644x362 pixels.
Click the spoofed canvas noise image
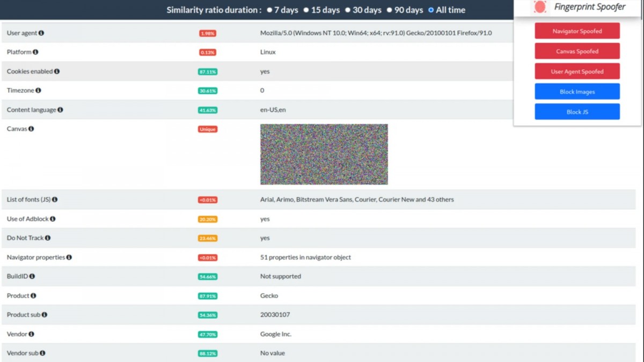(324, 154)
